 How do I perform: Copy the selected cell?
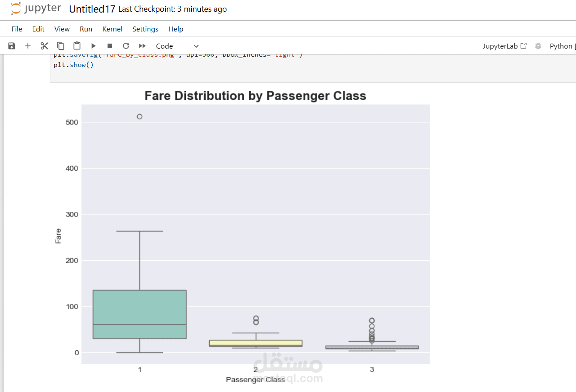pos(60,46)
